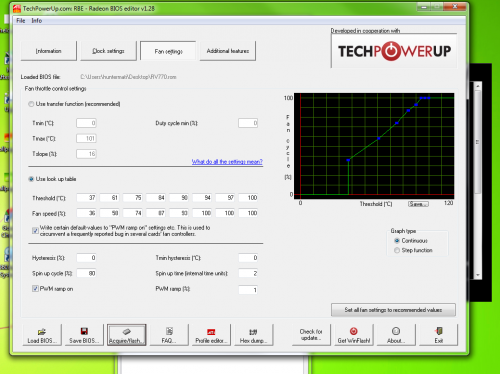Viewport: 500px width, 374px height.
Task: Open the Info menu
Action: click(37, 21)
